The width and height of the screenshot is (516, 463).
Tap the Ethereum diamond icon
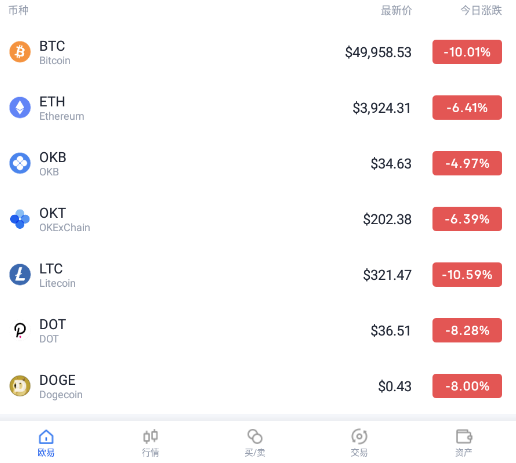click(x=20, y=108)
